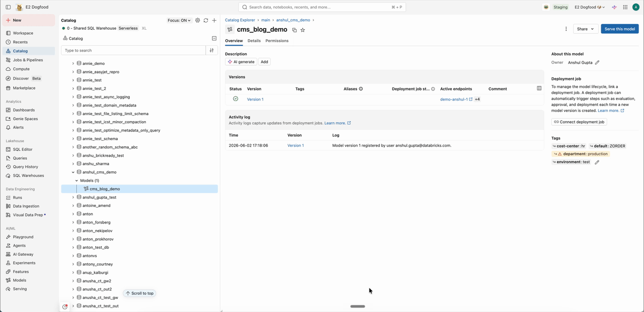Add a new catalog item with plus
This screenshot has height=312, width=644.
coord(214,21)
